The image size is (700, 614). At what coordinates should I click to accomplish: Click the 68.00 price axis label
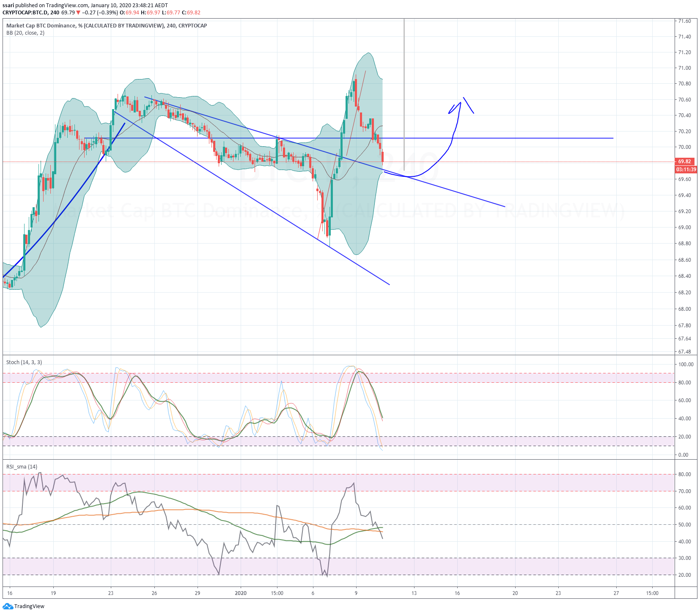tap(685, 309)
